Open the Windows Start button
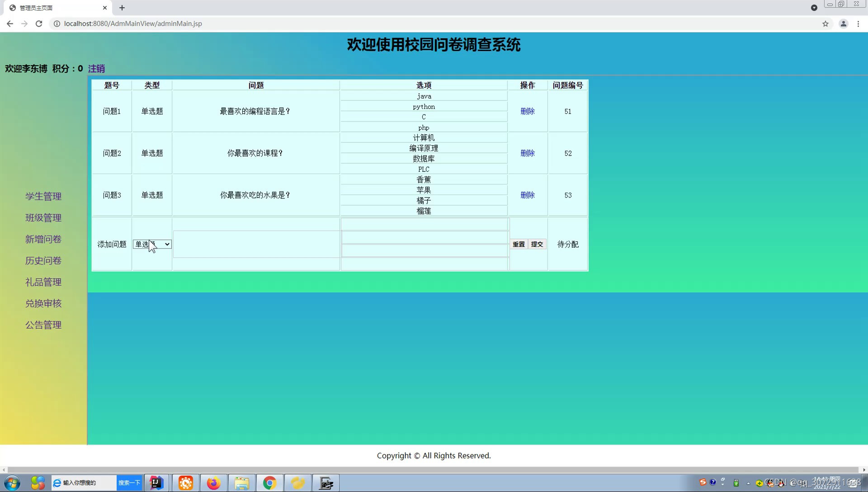868x492 pixels. (x=13, y=483)
